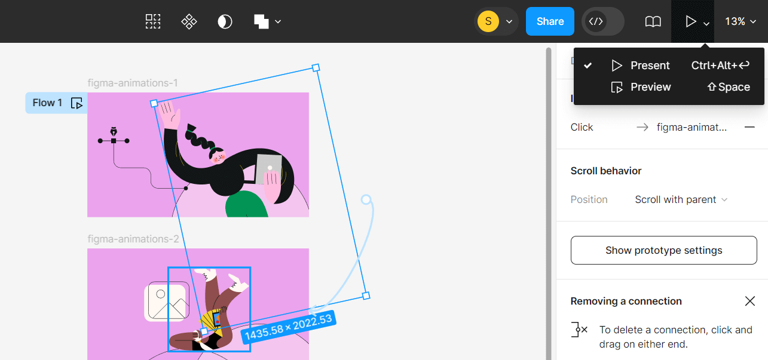Click the figma-animat... destination text
768x360 pixels.
click(692, 127)
